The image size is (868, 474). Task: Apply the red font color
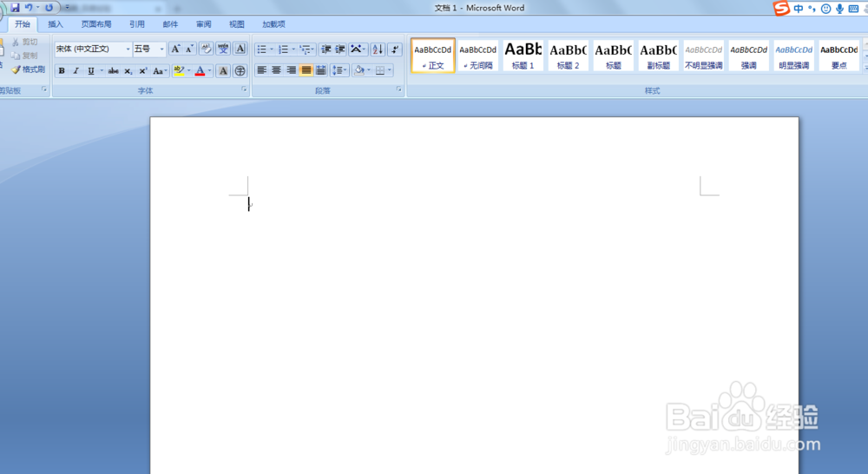click(x=200, y=71)
